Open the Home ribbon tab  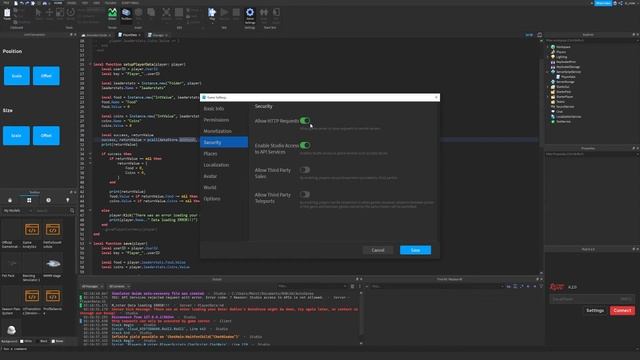pos(58,2)
